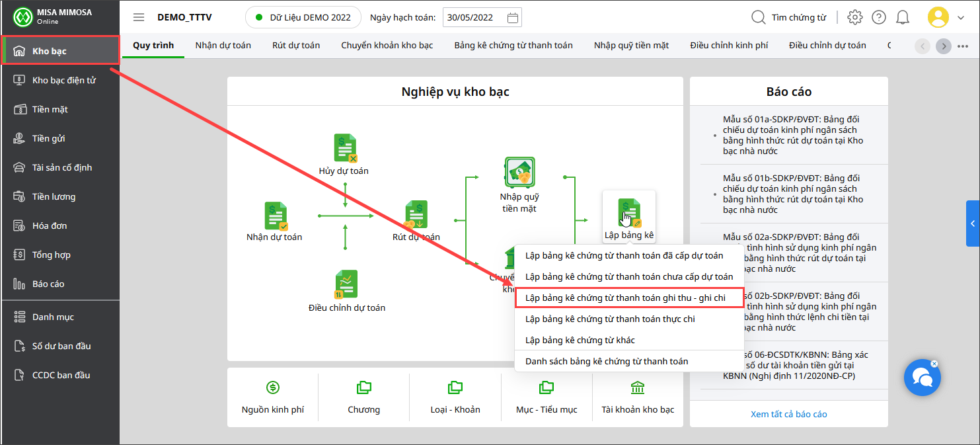Click the Rút dự toán workflow icon

click(416, 215)
